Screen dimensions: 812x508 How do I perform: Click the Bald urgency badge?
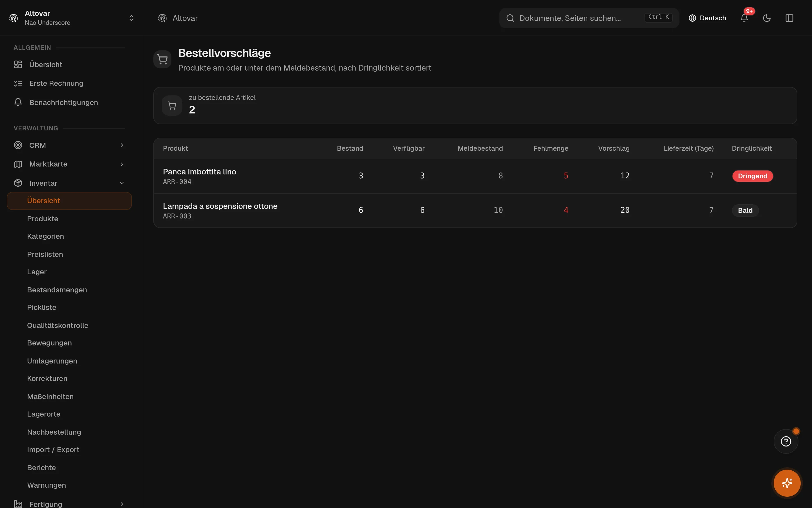coord(745,211)
